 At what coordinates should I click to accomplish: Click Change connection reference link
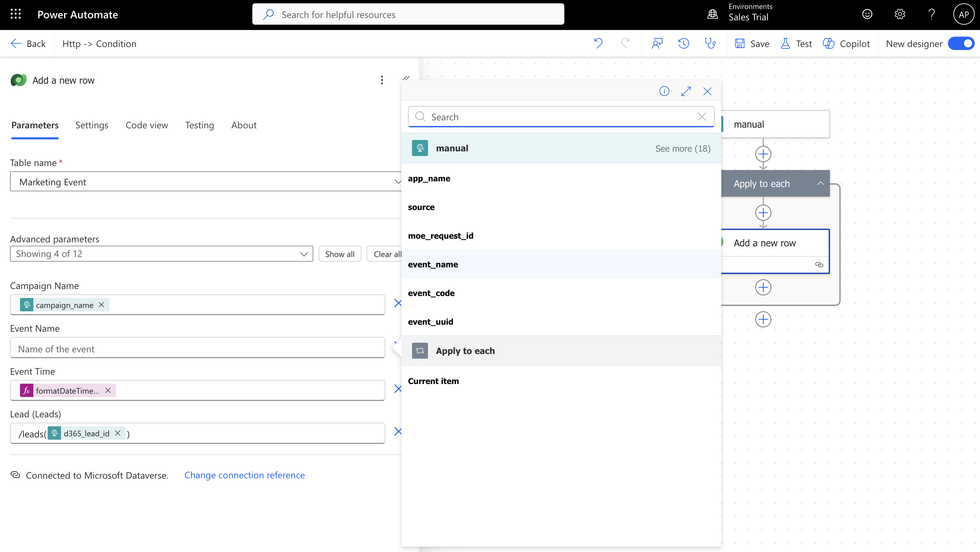point(245,475)
